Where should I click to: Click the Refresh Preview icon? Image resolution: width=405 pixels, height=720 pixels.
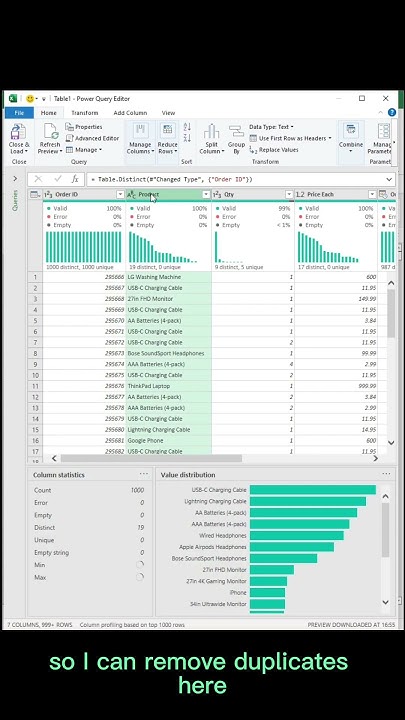point(50,132)
